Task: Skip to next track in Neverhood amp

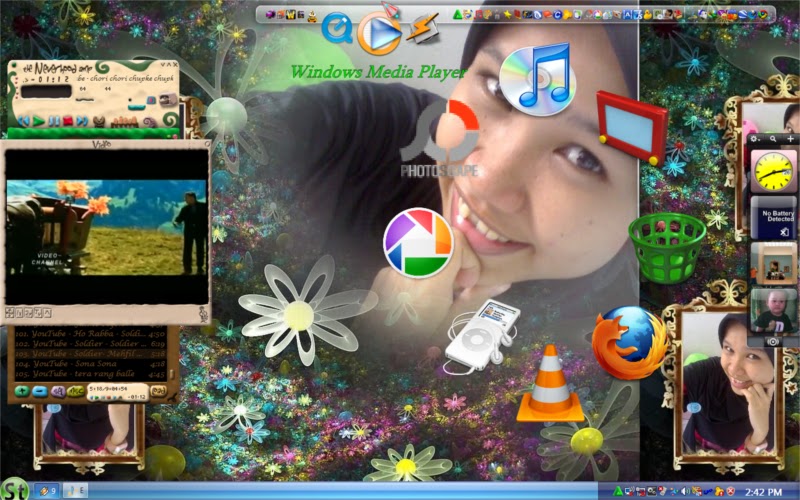Action: click(83, 121)
